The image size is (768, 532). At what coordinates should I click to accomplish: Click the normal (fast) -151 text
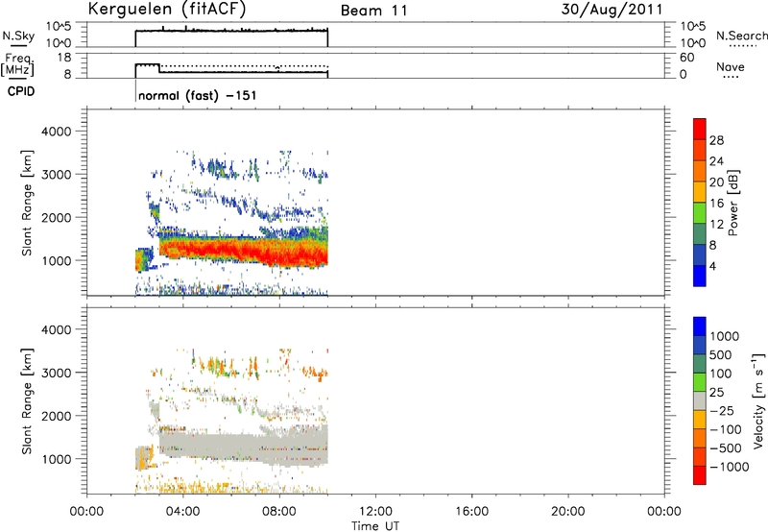point(198,95)
